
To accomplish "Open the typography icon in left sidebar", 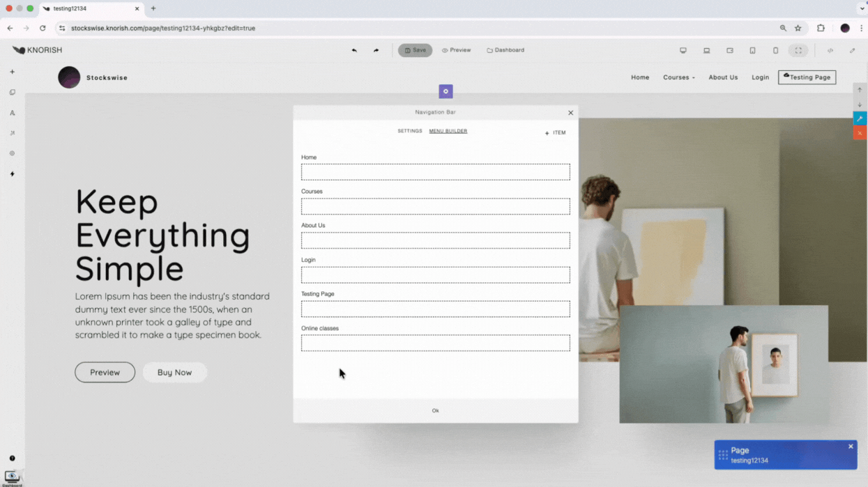I will tap(12, 113).
